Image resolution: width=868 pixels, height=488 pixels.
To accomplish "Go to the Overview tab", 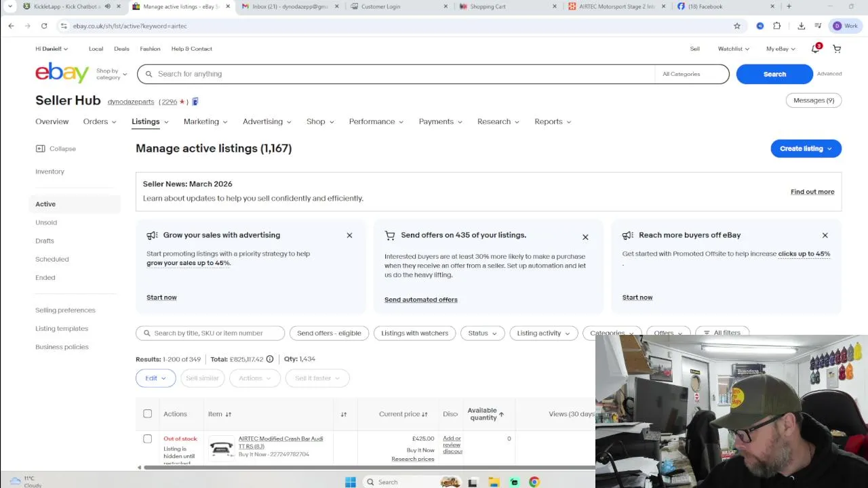I will 52,121.
